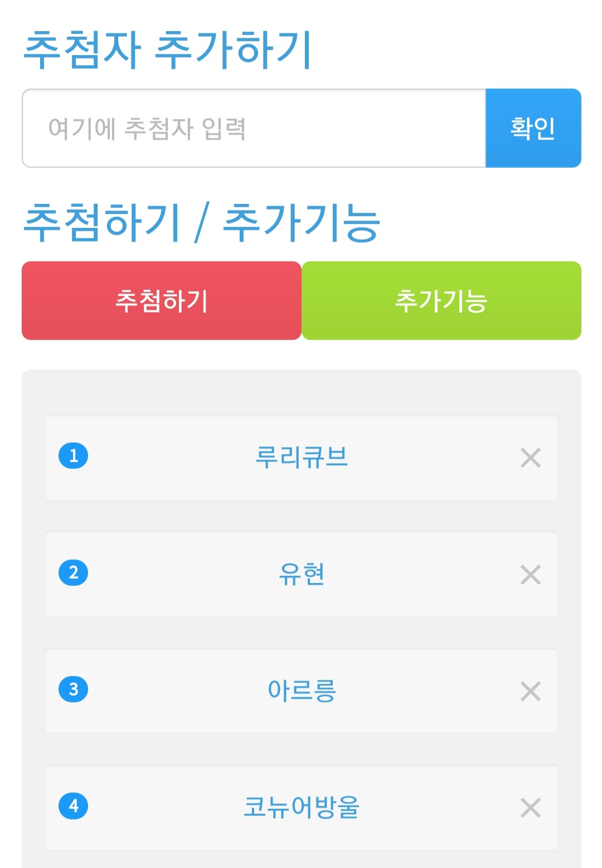This screenshot has width=602, height=868.
Task: Click 추가기능 in the blue section heading
Action: (301, 222)
